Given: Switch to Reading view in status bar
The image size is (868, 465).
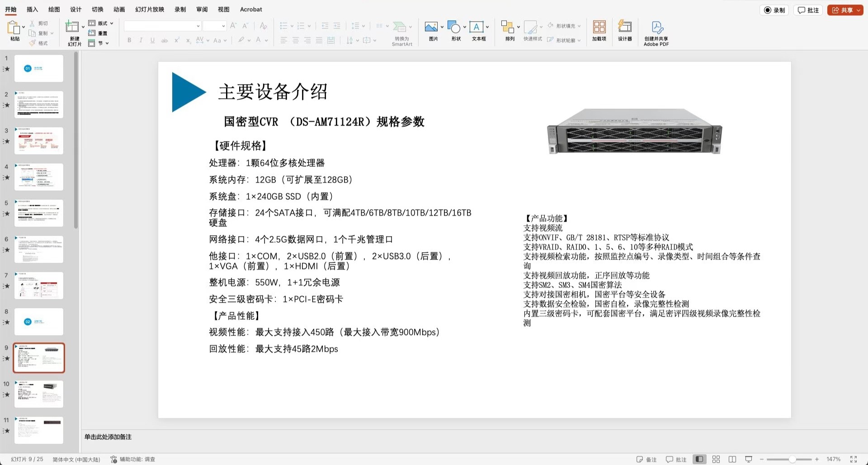Looking at the screenshot, I should (732, 459).
